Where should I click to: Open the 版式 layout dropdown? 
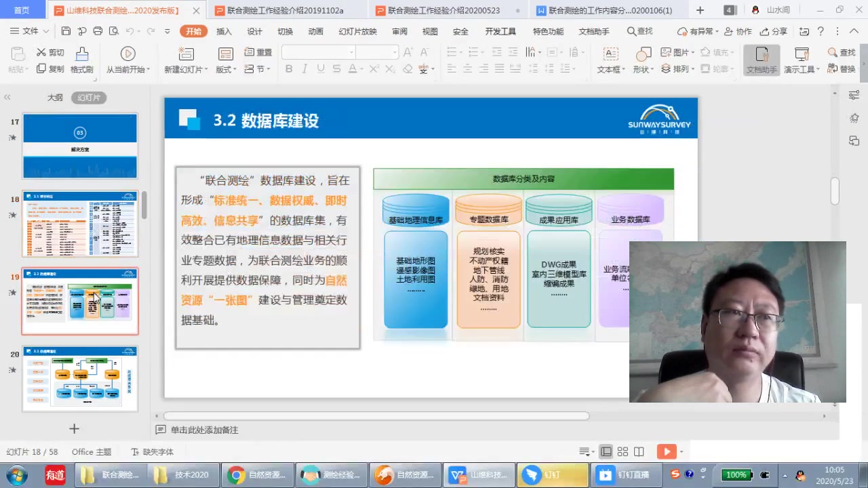(x=226, y=69)
